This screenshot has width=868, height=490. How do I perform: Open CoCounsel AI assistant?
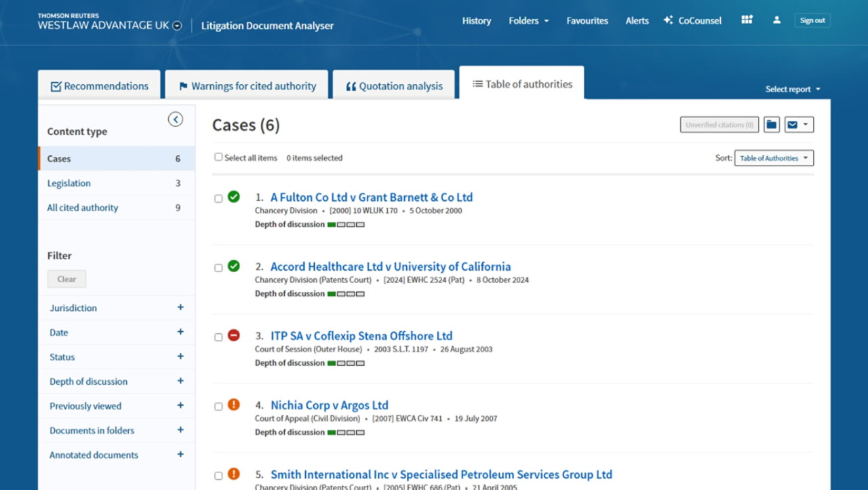click(x=692, y=20)
